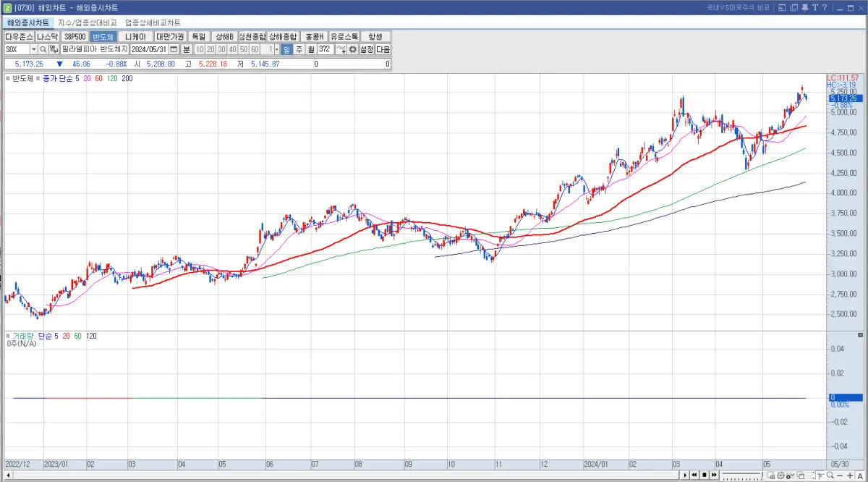Select the 항셍 index button
This screenshot has height=482, width=868.
tap(375, 36)
